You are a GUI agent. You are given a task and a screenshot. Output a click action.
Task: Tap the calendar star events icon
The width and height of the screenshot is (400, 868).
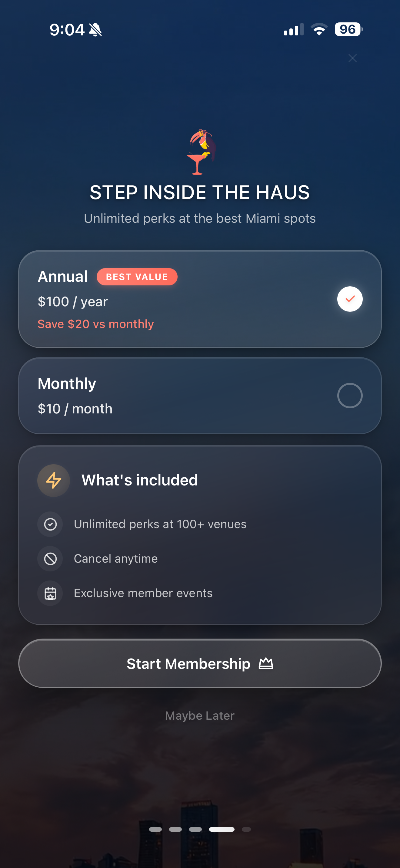[51, 593]
